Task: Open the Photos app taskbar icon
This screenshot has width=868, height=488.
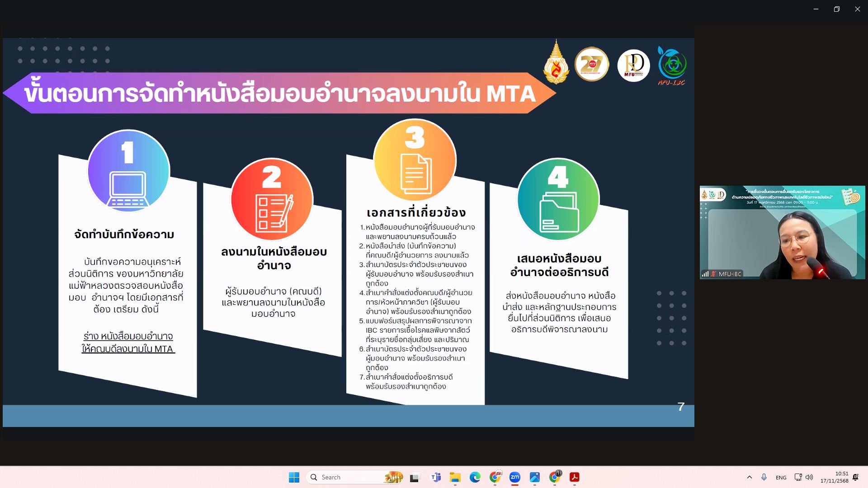Action: (535, 477)
